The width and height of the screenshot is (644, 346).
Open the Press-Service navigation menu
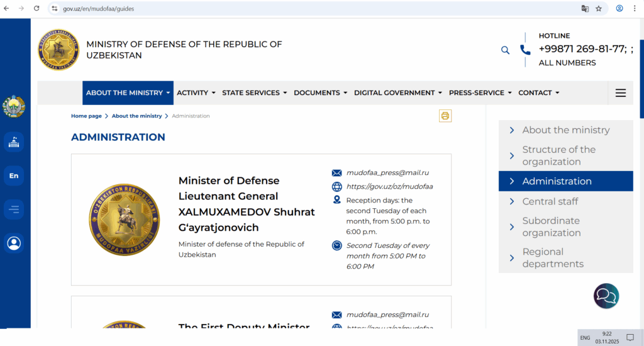[480, 93]
